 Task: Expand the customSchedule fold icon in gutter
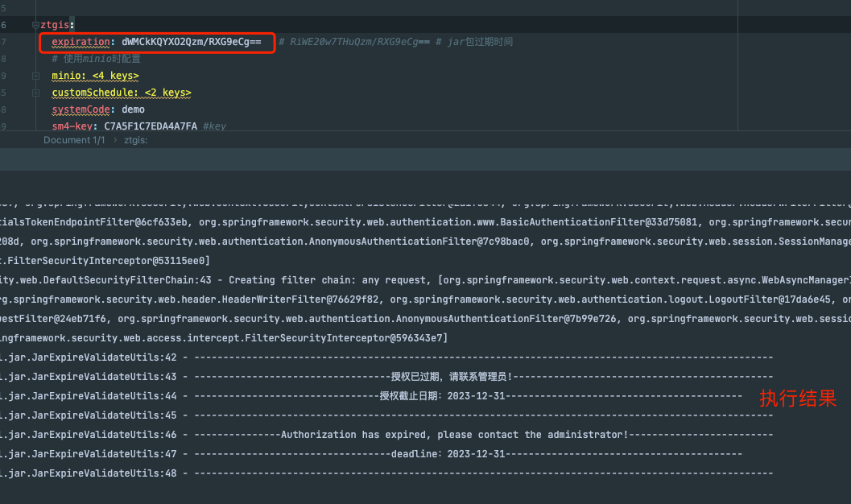click(35, 93)
